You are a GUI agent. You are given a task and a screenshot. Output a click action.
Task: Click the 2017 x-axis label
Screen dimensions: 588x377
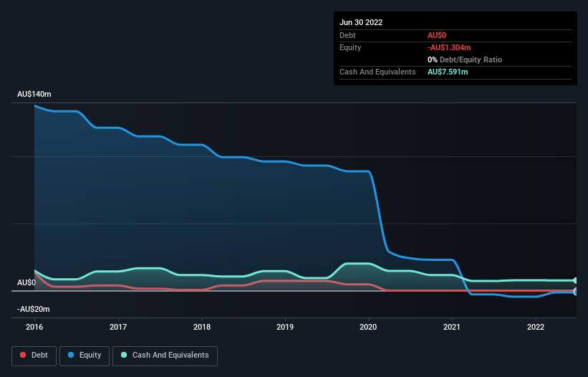[118, 327]
